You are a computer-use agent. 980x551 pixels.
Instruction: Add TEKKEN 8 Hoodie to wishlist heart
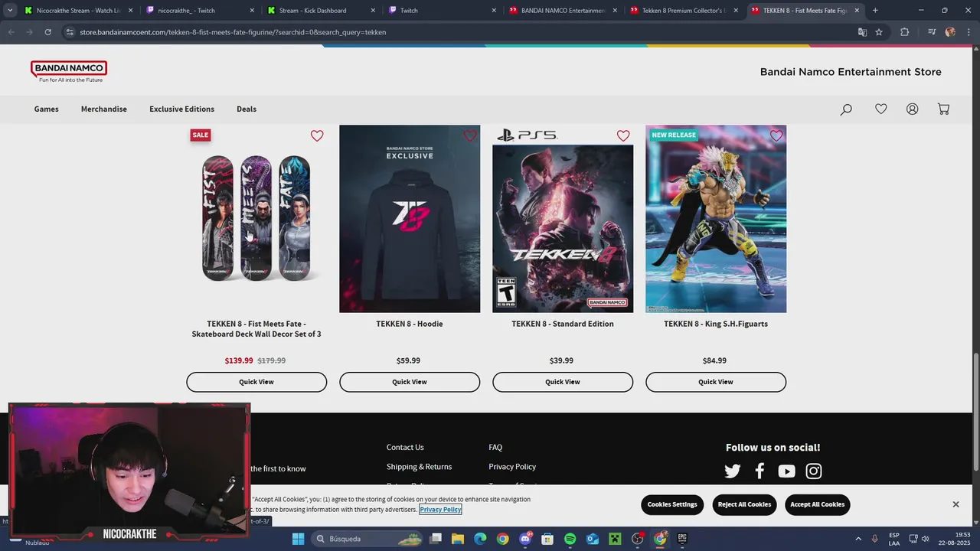pyautogui.click(x=470, y=135)
